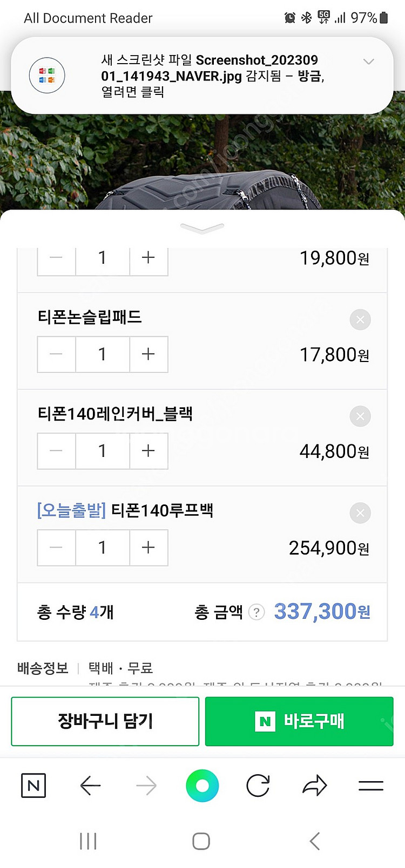Image resolution: width=405 pixels, height=868 pixels.
Task: Click the 총 금액 help question icon
Action: [x=256, y=612]
